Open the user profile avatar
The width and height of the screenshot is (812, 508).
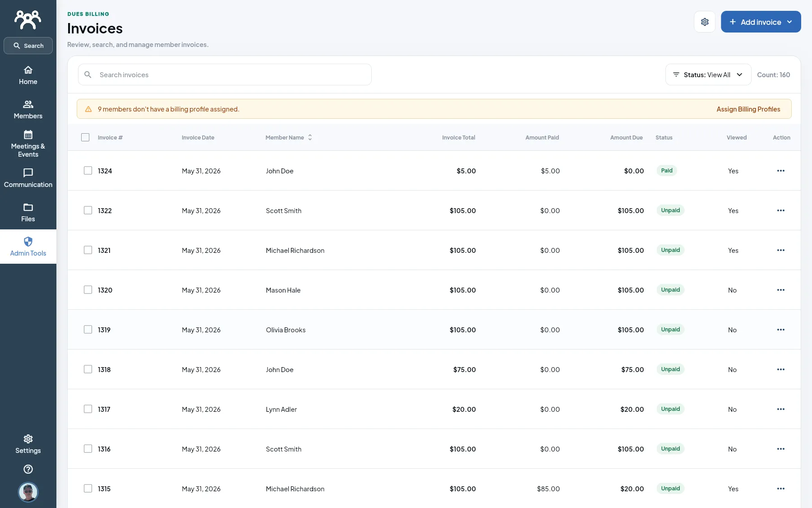[28, 492]
